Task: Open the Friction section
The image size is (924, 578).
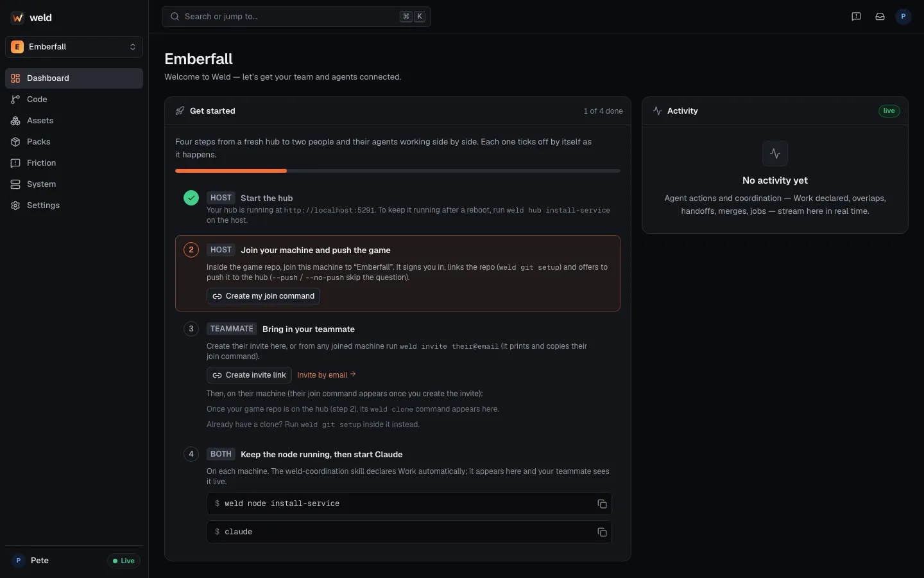Action: [x=74, y=163]
